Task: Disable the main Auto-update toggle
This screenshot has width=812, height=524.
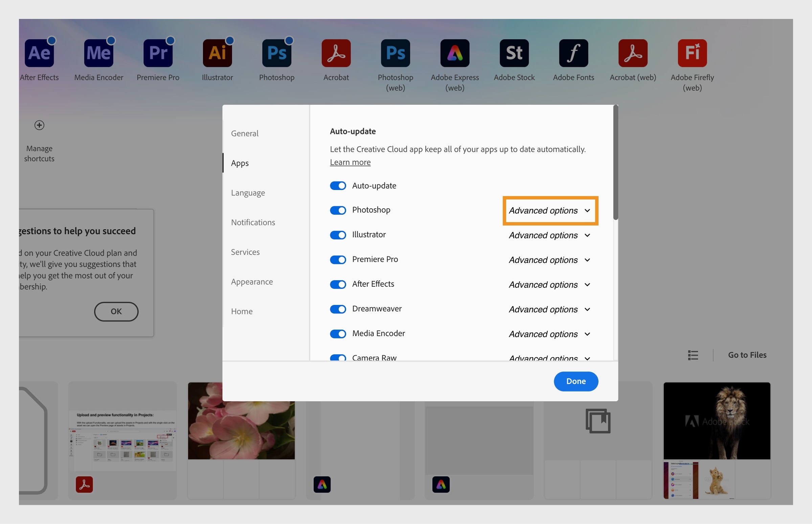Action: coord(338,186)
